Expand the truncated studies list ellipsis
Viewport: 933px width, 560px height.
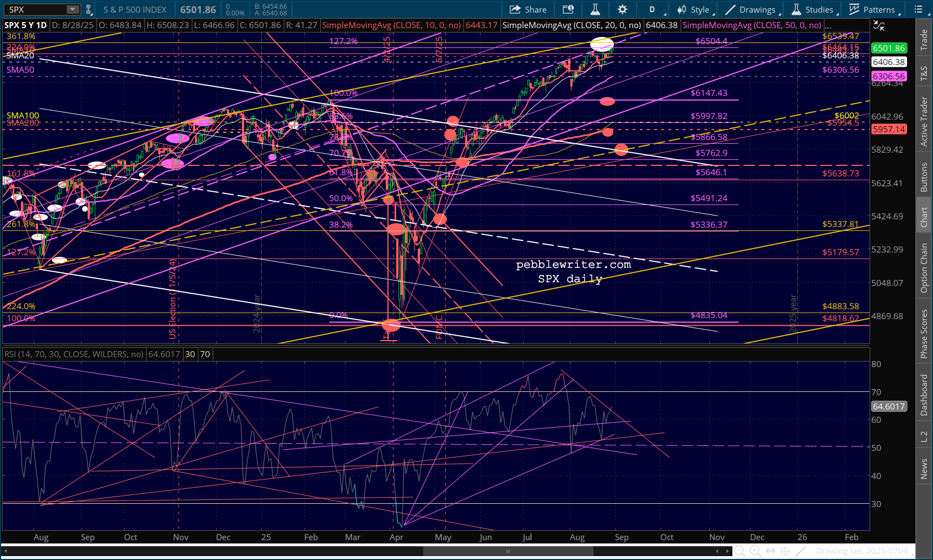[x=828, y=25]
